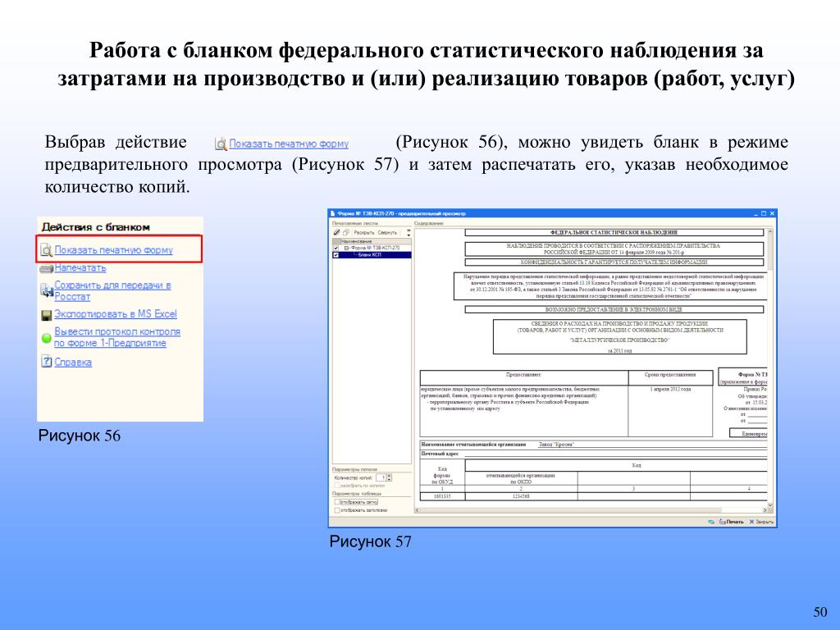Click the question mark Справка icon
The image size is (840, 630).
pyautogui.click(x=47, y=362)
